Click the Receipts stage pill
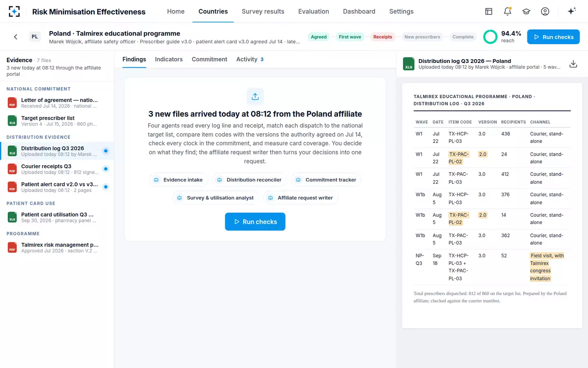This screenshot has width=588, height=368. 383,37
